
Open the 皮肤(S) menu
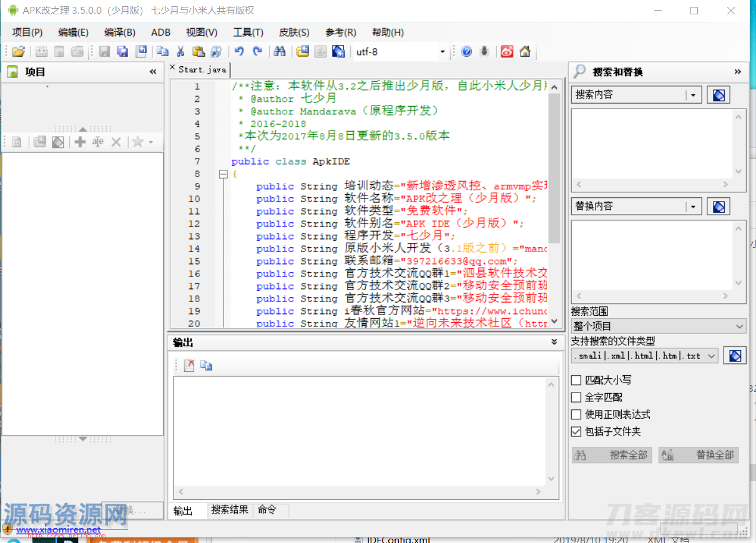coord(295,32)
